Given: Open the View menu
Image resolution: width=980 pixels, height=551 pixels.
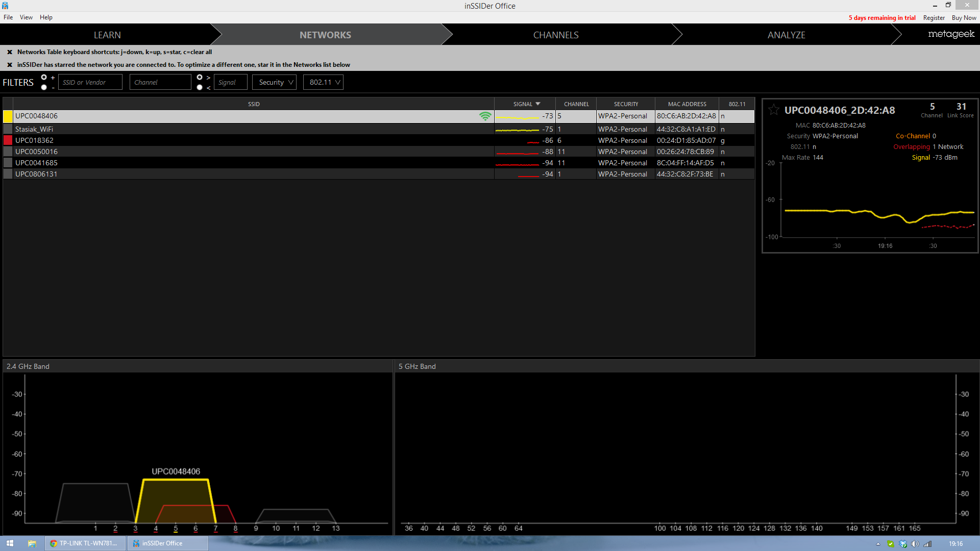Looking at the screenshot, I should [x=26, y=17].
